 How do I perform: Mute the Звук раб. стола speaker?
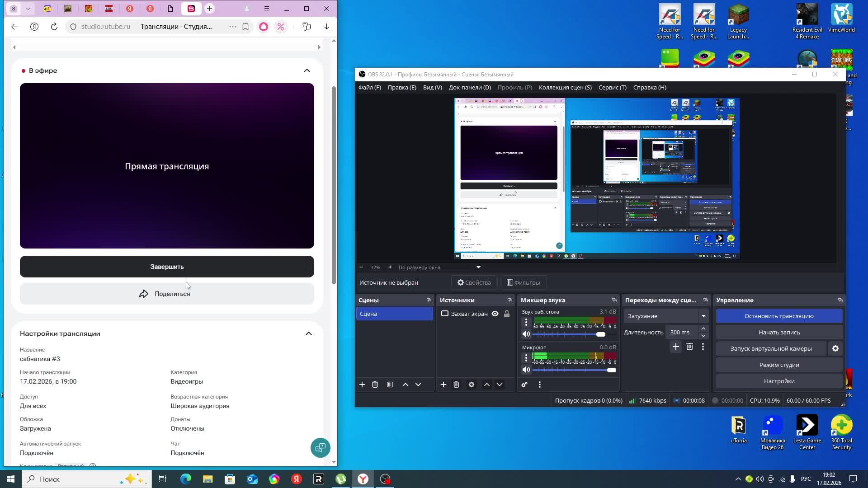click(x=526, y=334)
